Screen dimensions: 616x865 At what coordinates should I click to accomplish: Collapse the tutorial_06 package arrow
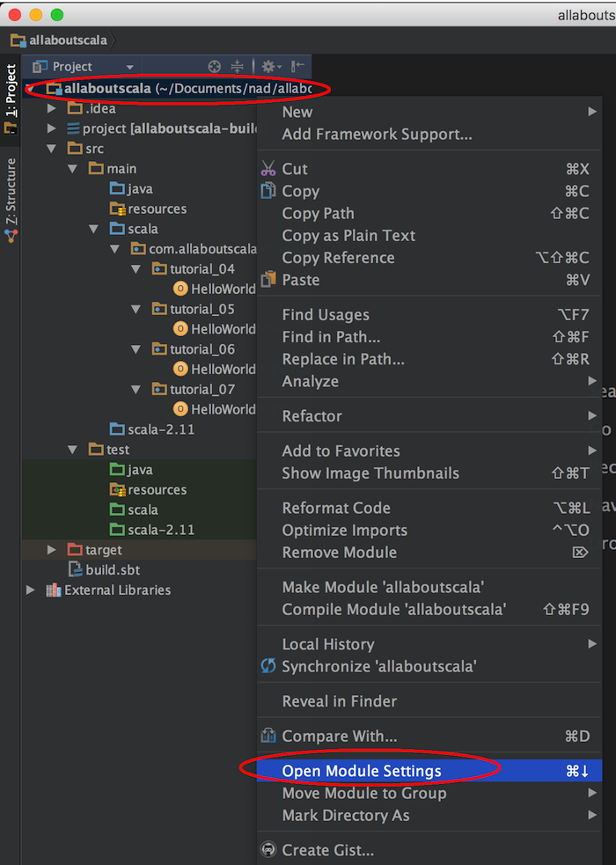coord(136,348)
